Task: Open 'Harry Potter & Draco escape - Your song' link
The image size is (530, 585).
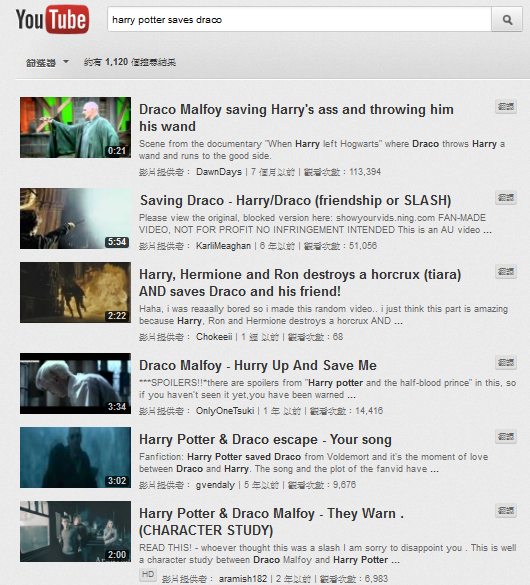Action: tap(265, 439)
